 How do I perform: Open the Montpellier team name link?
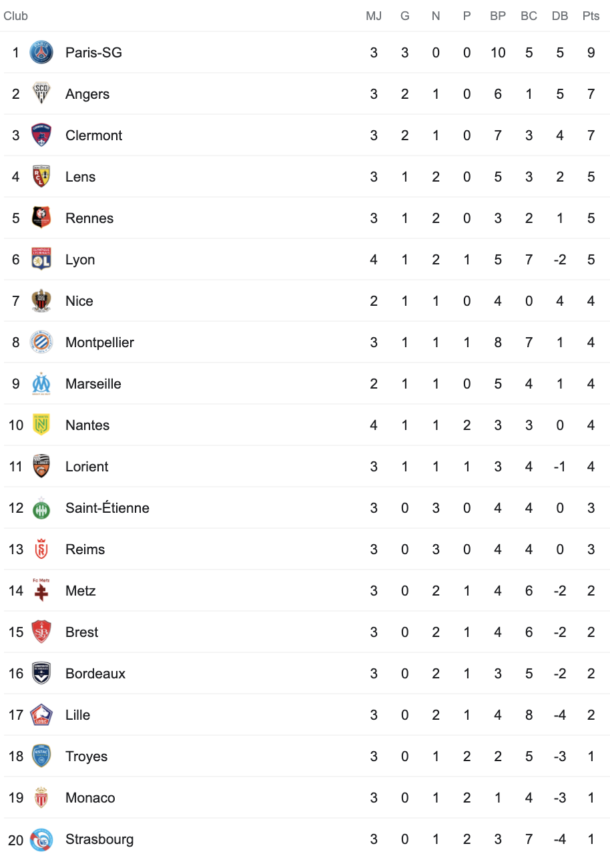[x=99, y=343]
